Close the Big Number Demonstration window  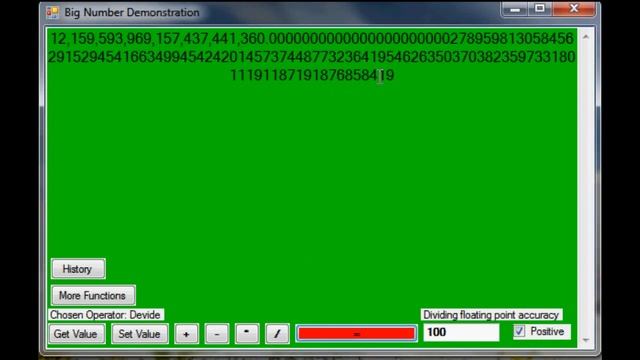(574, 9)
